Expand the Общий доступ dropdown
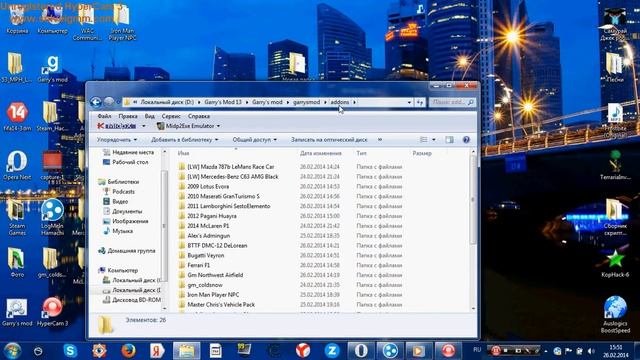The image size is (640, 360). 254,140
